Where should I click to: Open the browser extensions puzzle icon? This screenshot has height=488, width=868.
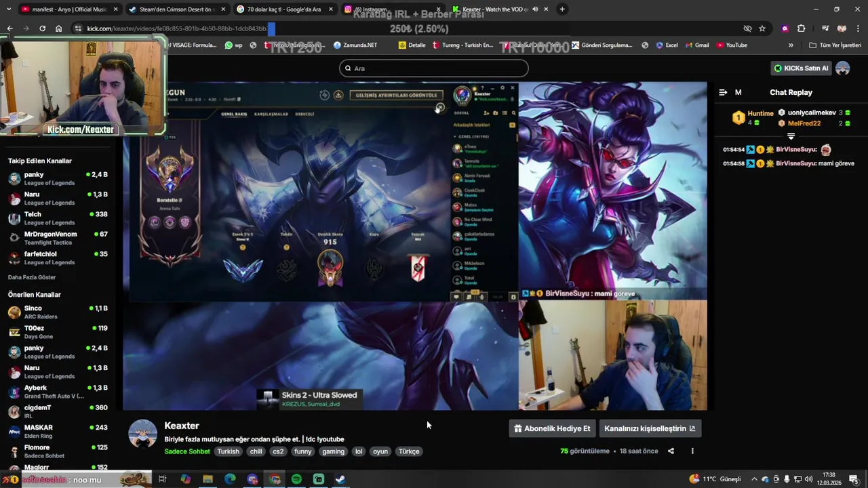[x=801, y=28]
